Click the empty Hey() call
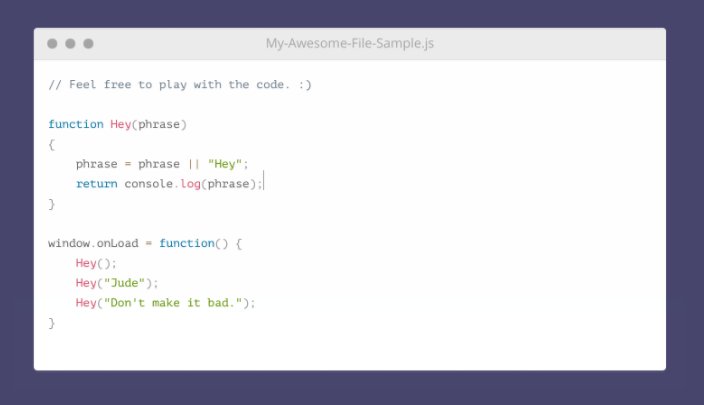The height and width of the screenshot is (405, 704). point(96,263)
